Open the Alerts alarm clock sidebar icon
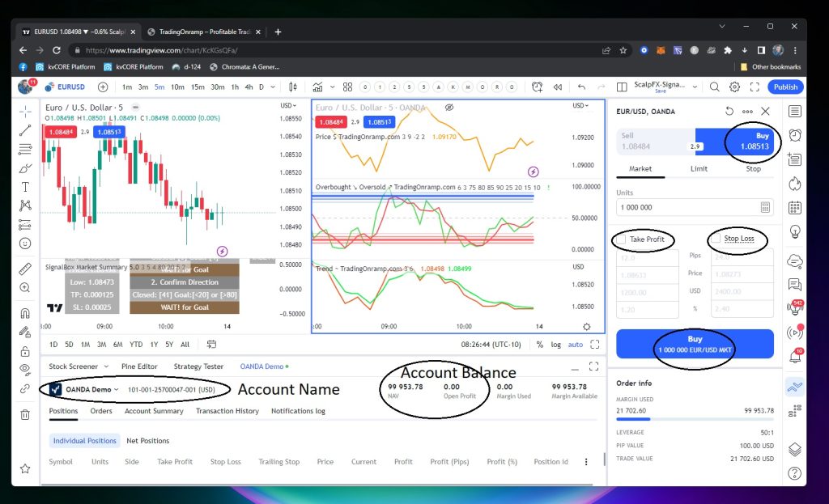The image size is (829, 504). pyautogui.click(x=795, y=135)
